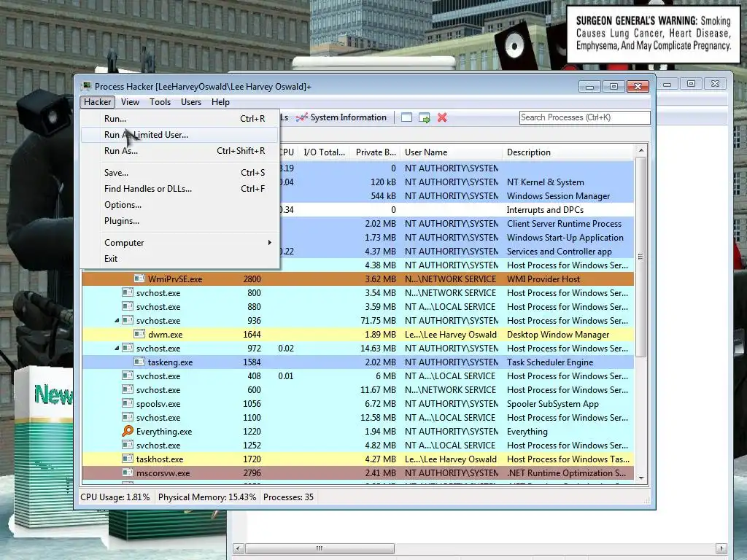Click the taskhost.exe process icon
Image resolution: width=747 pixels, height=560 pixels.
[x=127, y=459]
